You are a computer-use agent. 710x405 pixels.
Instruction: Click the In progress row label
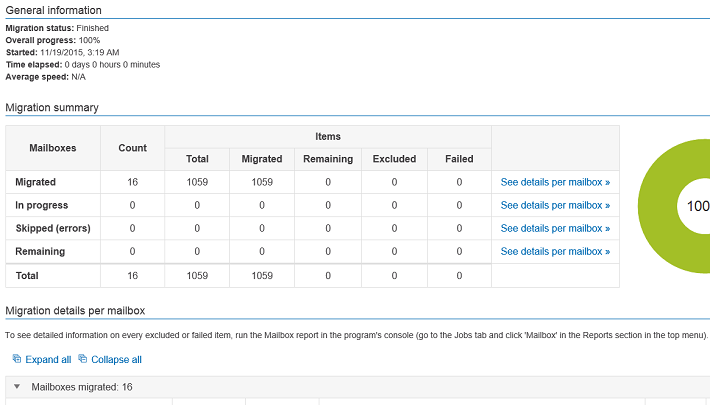tap(42, 205)
